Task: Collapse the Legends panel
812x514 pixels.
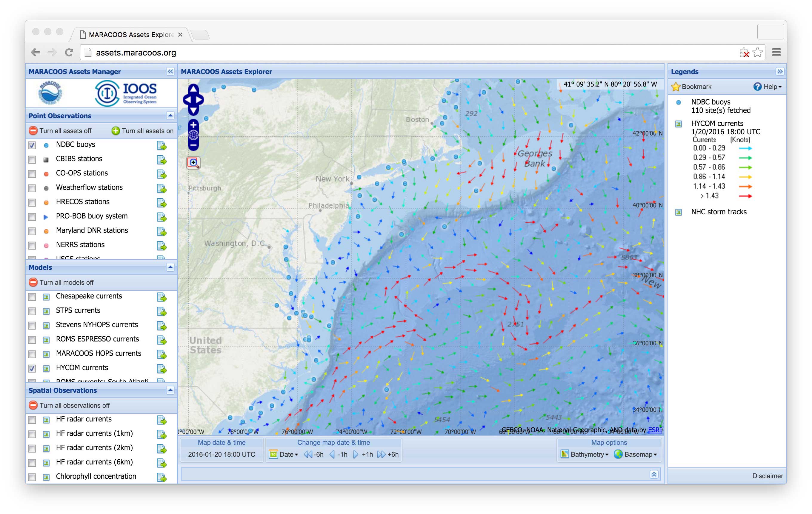Action: click(780, 71)
